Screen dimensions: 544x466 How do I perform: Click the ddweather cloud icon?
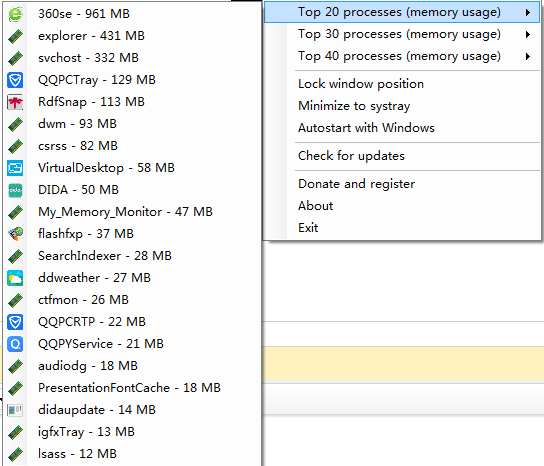pos(15,278)
